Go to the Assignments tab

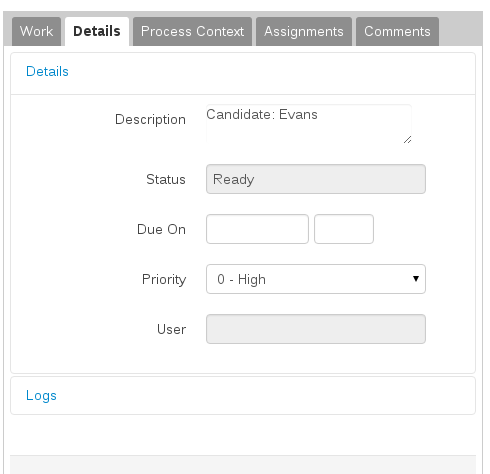(304, 31)
